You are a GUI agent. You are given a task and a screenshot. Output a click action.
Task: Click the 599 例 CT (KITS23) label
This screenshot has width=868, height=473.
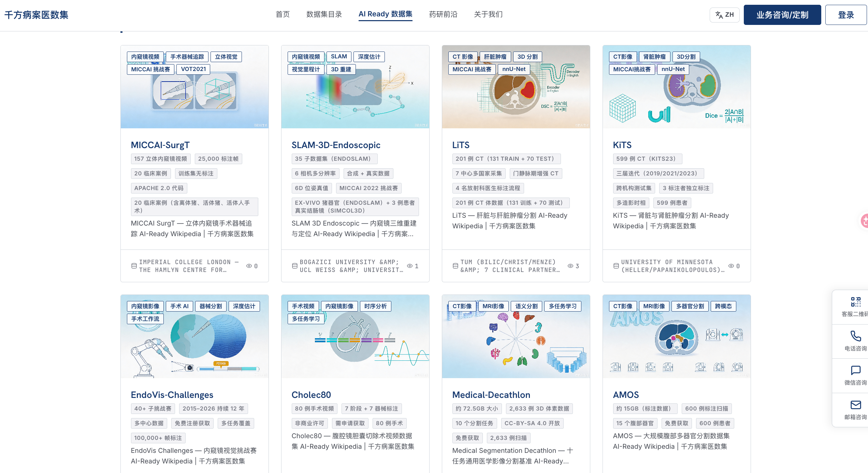[x=648, y=159]
